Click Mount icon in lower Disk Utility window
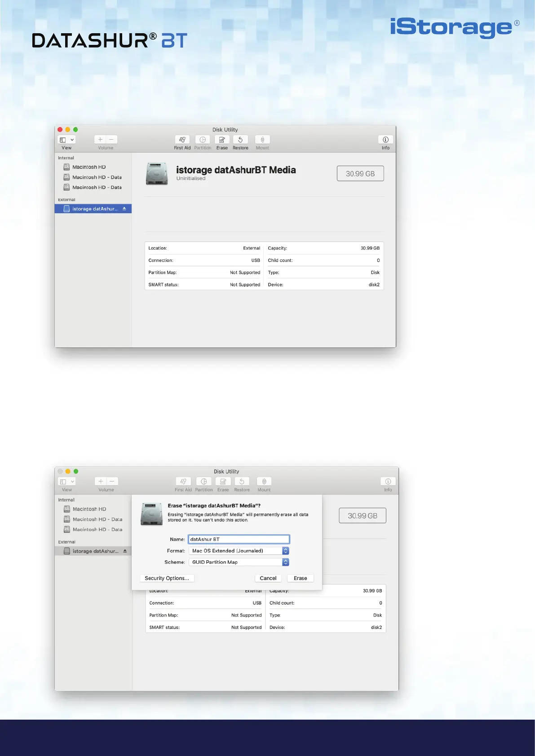The width and height of the screenshot is (535, 756). [264, 481]
